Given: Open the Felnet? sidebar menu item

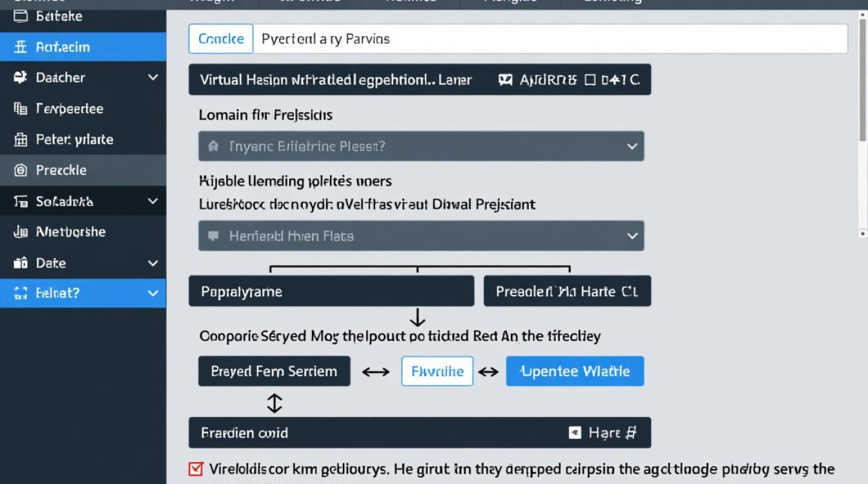Looking at the screenshot, I should click(x=83, y=293).
